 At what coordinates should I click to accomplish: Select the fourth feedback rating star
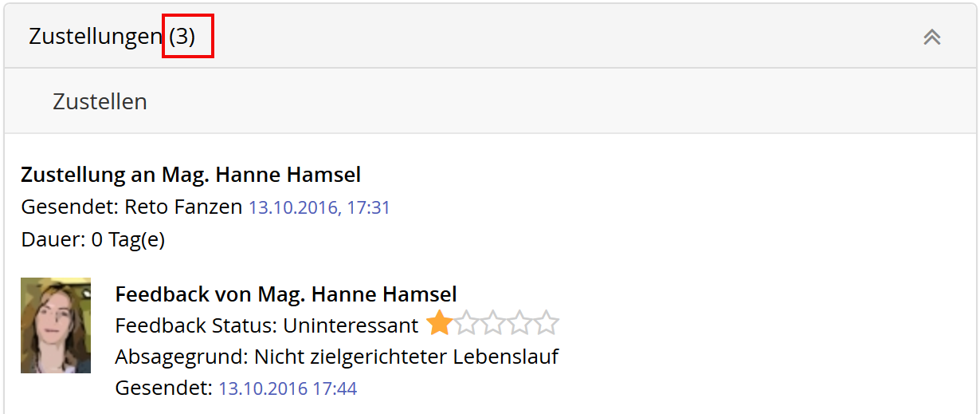[519, 324]
